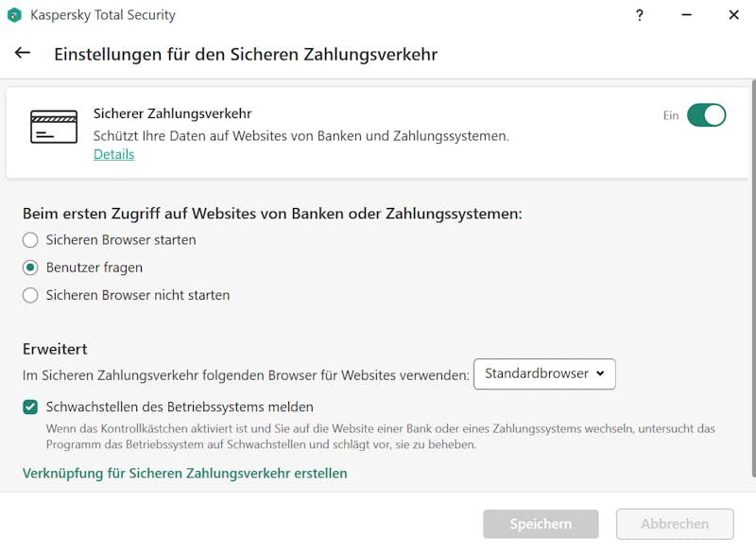Click the payment card icon
This screenshot has width=756, height=555.
54,127
